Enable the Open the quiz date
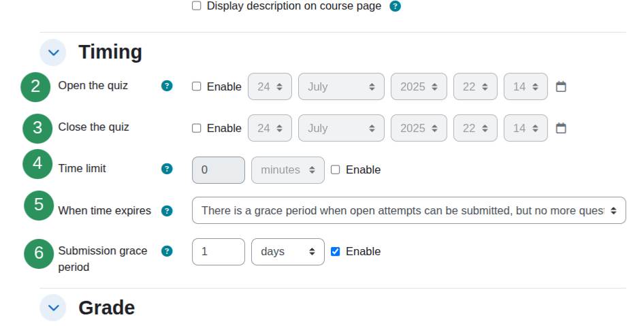 (x=197, y=86)
